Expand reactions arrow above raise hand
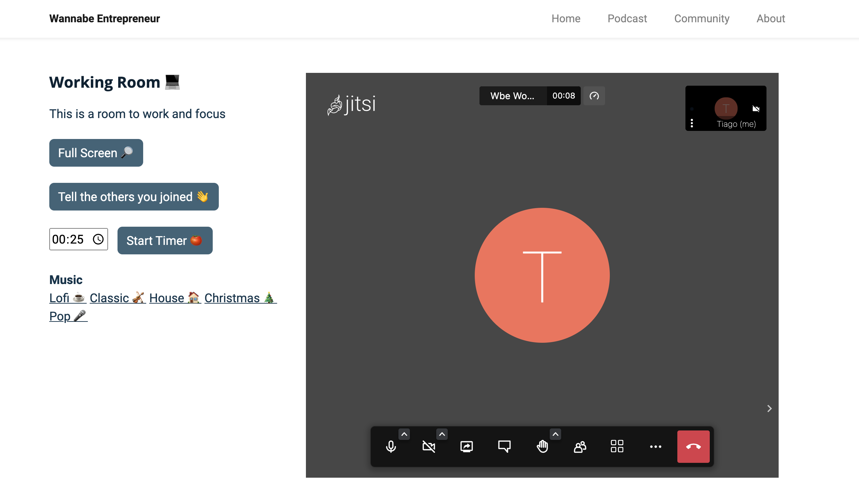 coord(555,434)
